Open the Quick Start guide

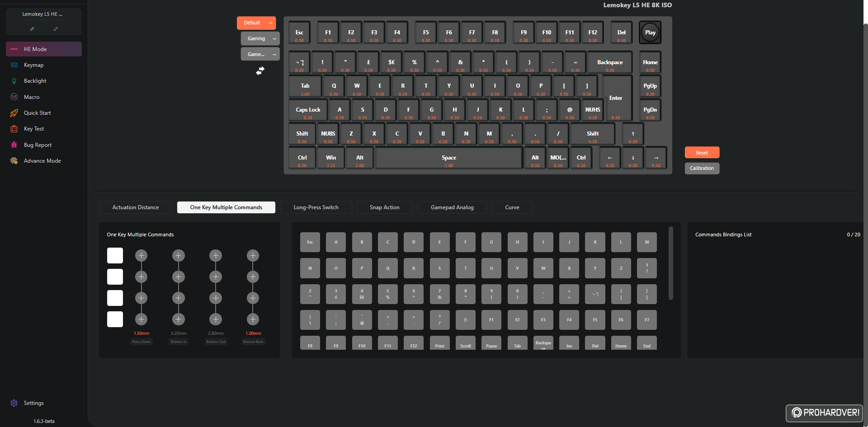tap(44, 113)
